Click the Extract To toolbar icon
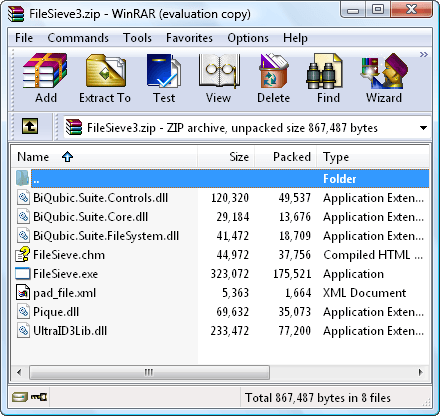This screenshot has height=416, width=440. pyautogui.click(x=106, y=71)
